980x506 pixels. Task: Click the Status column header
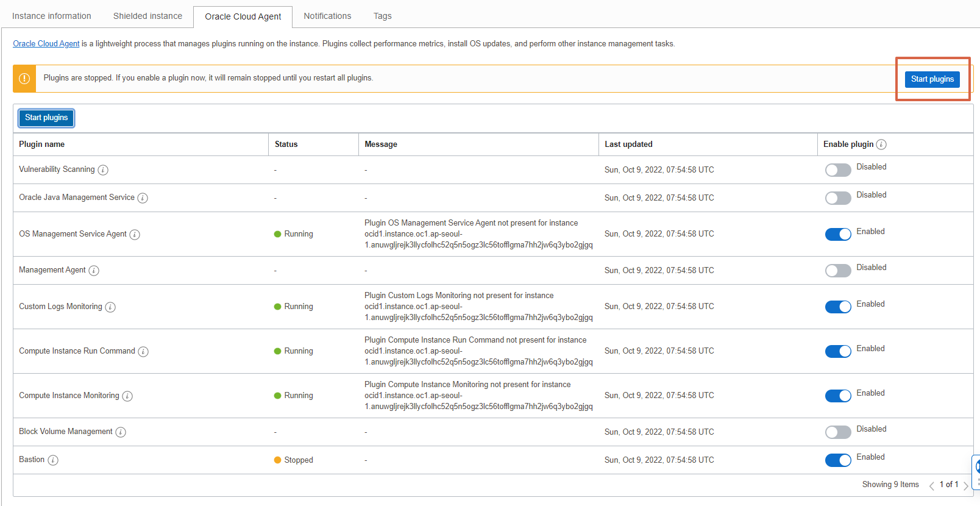click(x=286, y=144)
